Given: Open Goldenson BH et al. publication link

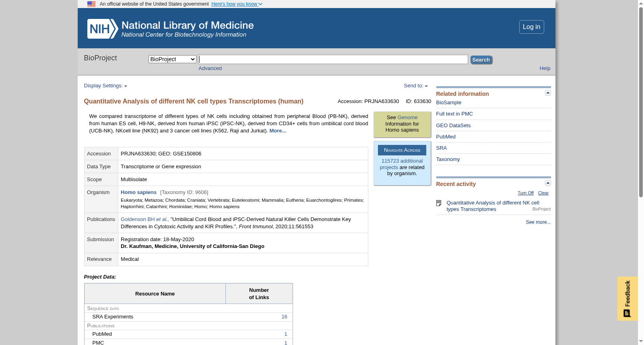Looking at the screenshot, I should 144,219.
